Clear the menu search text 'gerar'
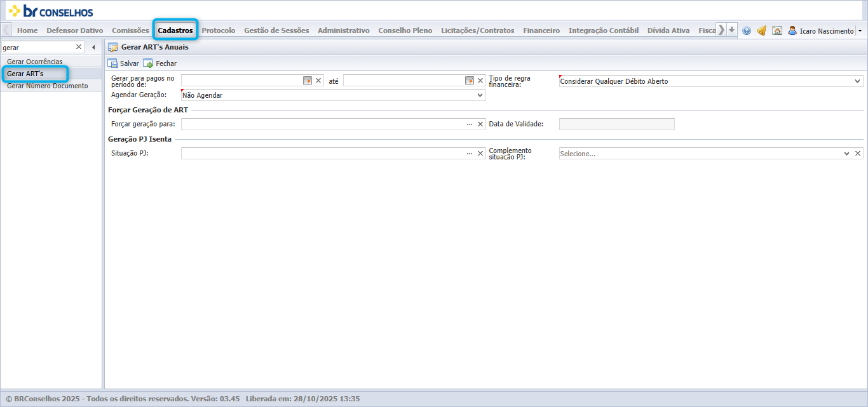This screenshot has height=407, width=868. point(79,47)
